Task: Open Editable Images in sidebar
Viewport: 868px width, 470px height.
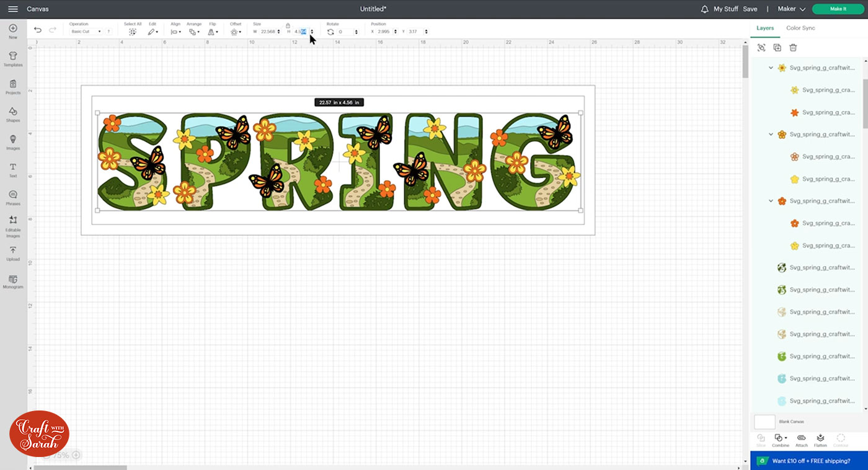Action: coord(13,226)
